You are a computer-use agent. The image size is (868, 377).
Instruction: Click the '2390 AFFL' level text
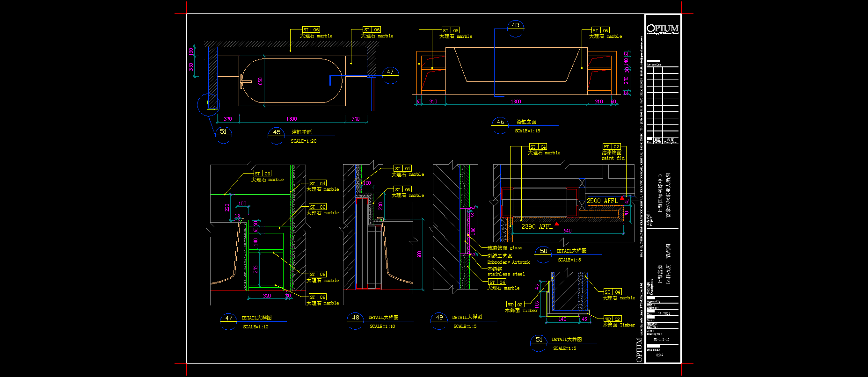coord(537,226)
